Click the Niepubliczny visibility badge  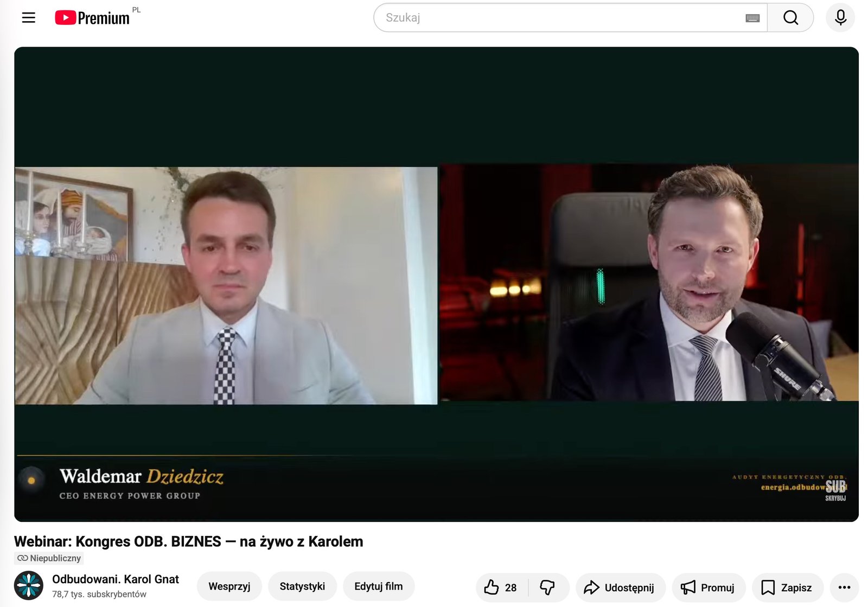[49, 558]
